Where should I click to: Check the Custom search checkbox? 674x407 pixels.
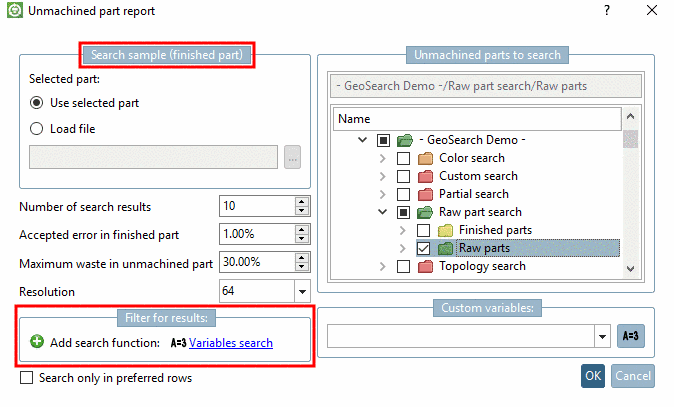[x=403, y=176]
